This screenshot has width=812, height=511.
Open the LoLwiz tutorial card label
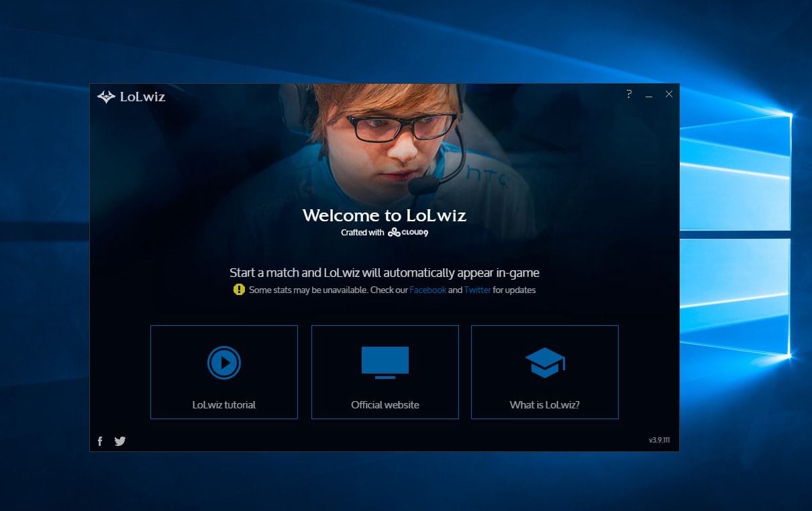[x=223, y=405]
